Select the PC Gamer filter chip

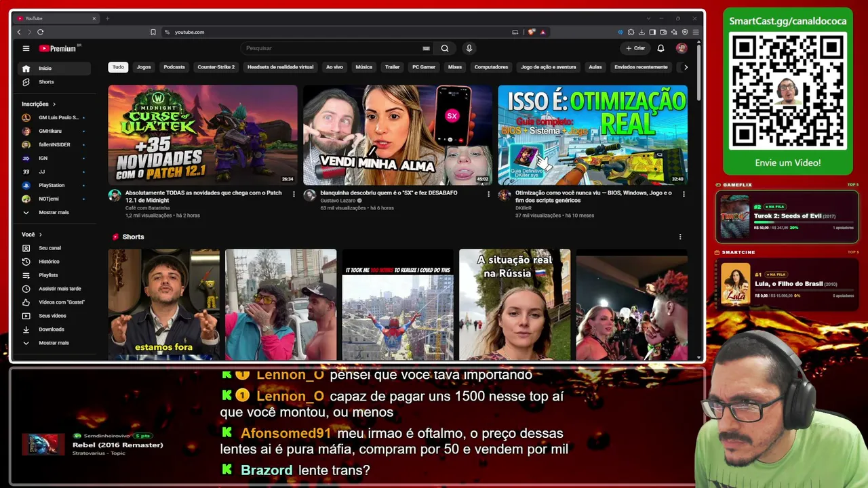pos(424,67)
